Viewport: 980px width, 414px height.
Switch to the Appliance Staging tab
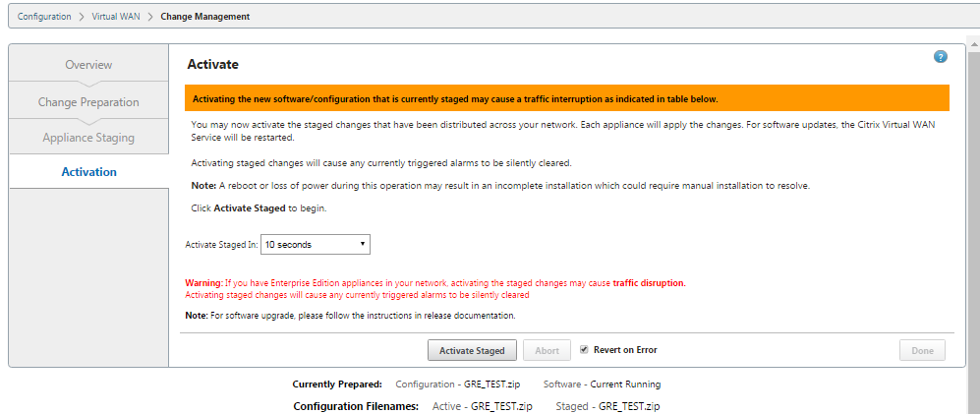[x=88, y=138]
